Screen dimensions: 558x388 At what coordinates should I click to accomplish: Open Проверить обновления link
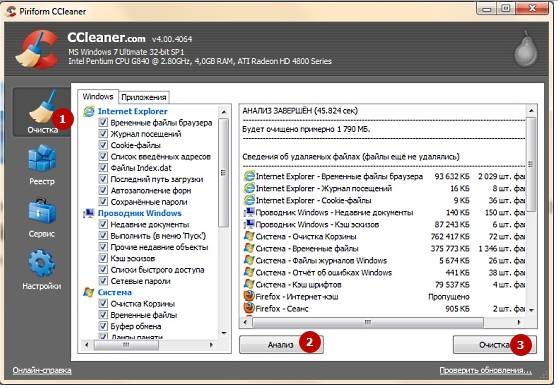[x=485, y=371]
